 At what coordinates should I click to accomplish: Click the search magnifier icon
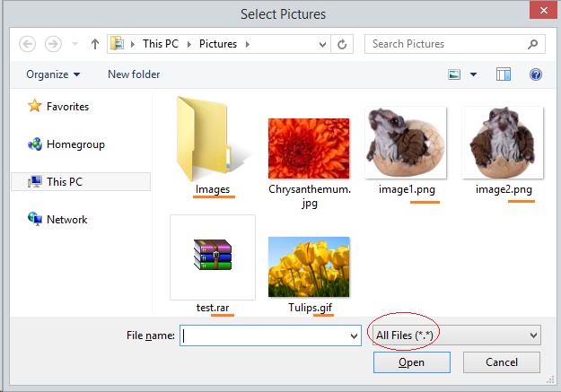[x=532, y=44]
